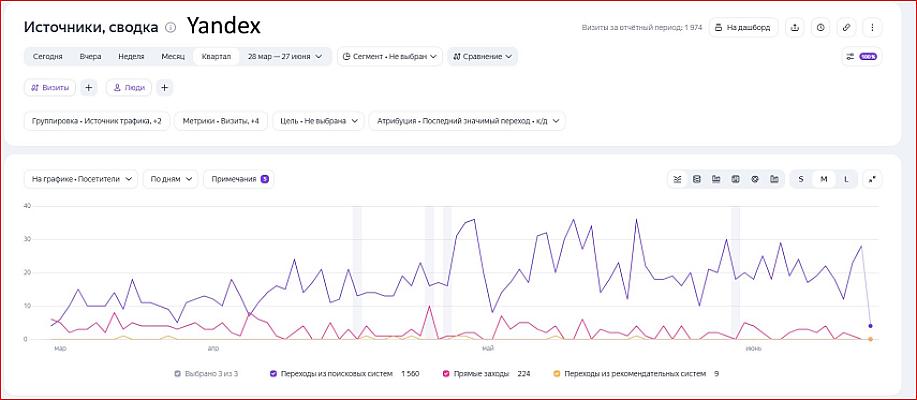The width and height of the screenshot is (917, 400).
Task: Open the По дням granularity dropdown
Action: (x=170, y=179)
